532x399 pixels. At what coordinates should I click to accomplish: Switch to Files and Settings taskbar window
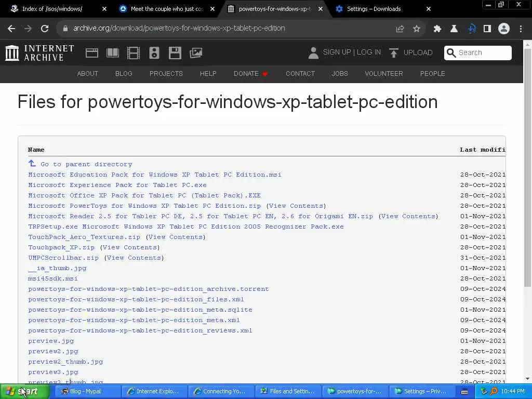[x=287, y=392]
